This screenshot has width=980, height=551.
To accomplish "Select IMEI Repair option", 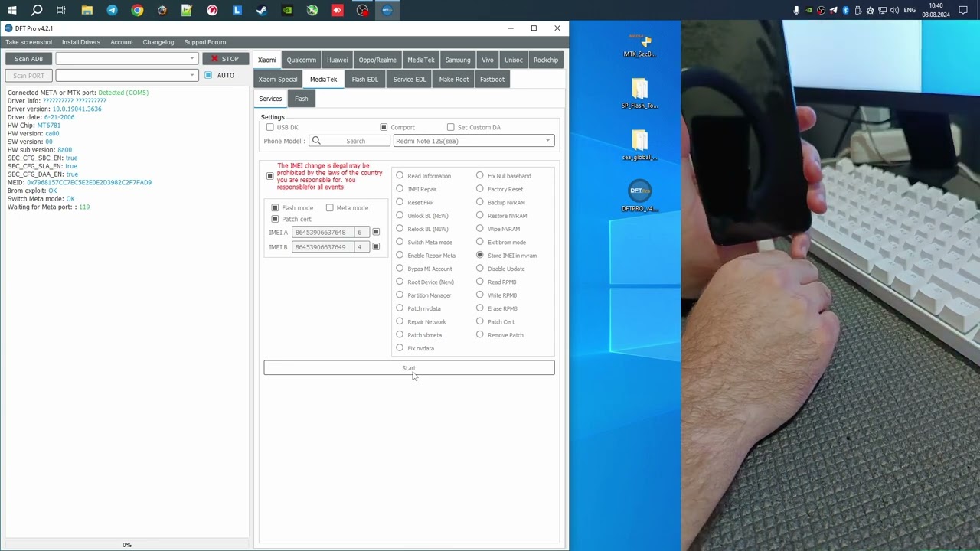I will pos(400,189).
